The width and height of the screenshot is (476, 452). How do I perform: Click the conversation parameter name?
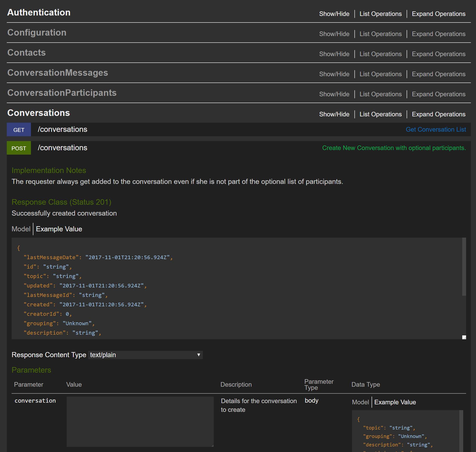[35, 400]
